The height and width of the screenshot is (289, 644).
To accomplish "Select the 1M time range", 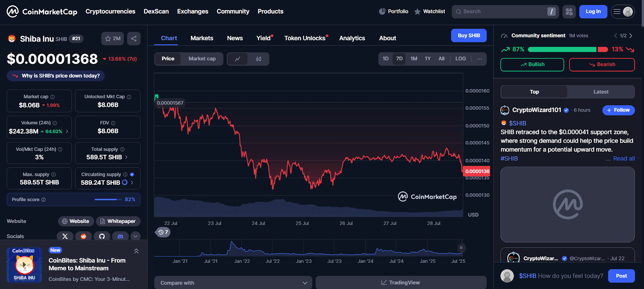I will 414,59.
